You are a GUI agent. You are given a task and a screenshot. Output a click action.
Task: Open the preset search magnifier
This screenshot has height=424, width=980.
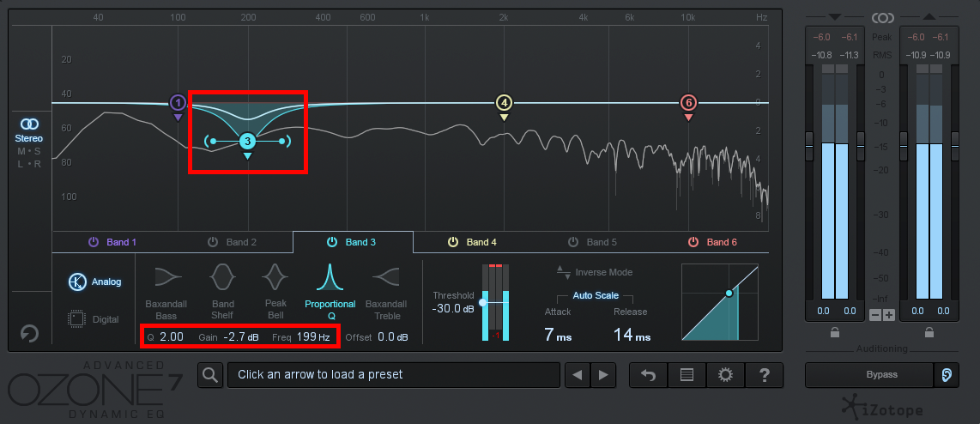(x=210, y=375)
